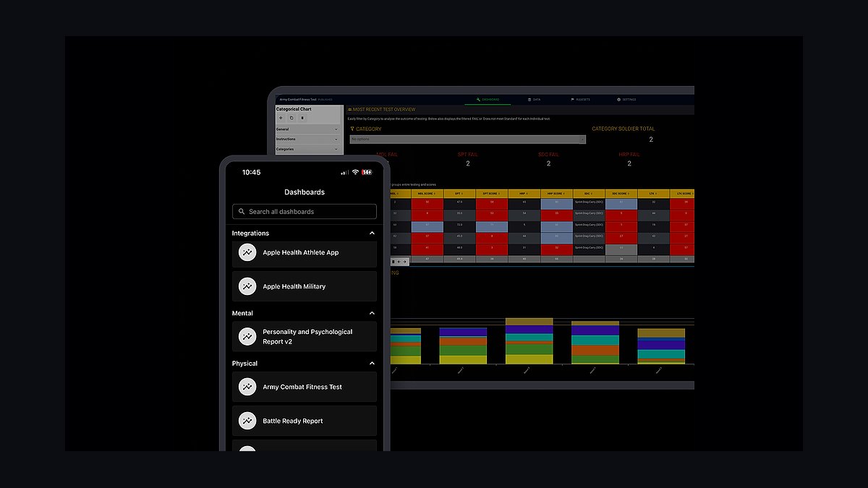Image resolution: width=868 pixels, height=488 pixels.
Task: Open Personality and Psychological Report v2
Action: point(305,337)
